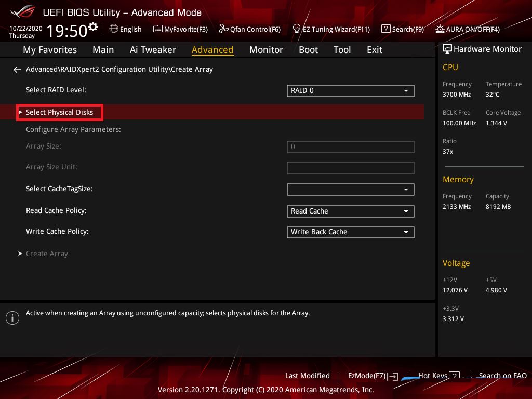
Task: Click the globe English language icon
Action: [x=114, y=29]
